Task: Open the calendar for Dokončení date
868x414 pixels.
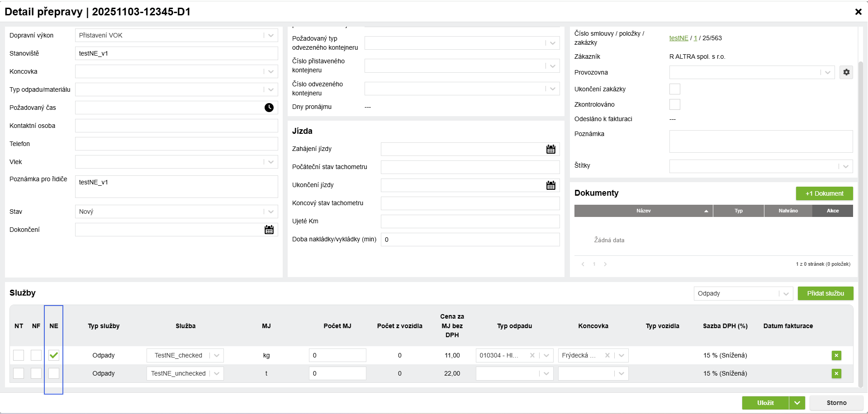Action: point(269,230)
